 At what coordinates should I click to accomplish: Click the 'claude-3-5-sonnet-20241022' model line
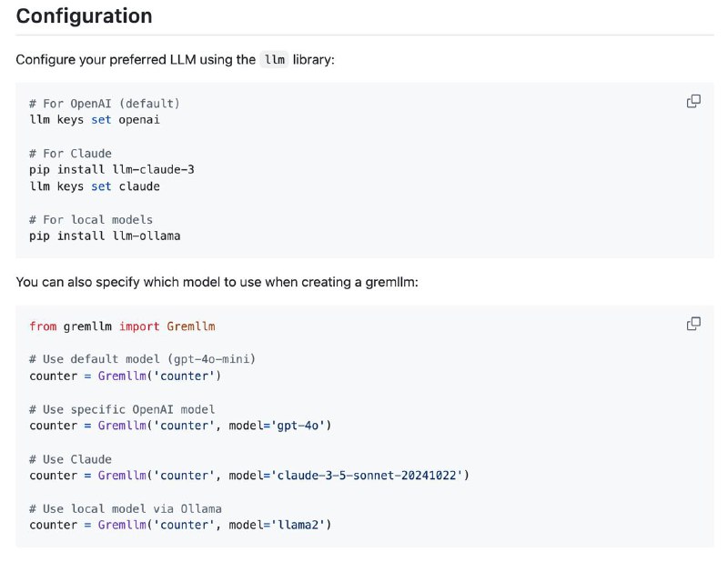pyautogui.click(x=249, y=476)
